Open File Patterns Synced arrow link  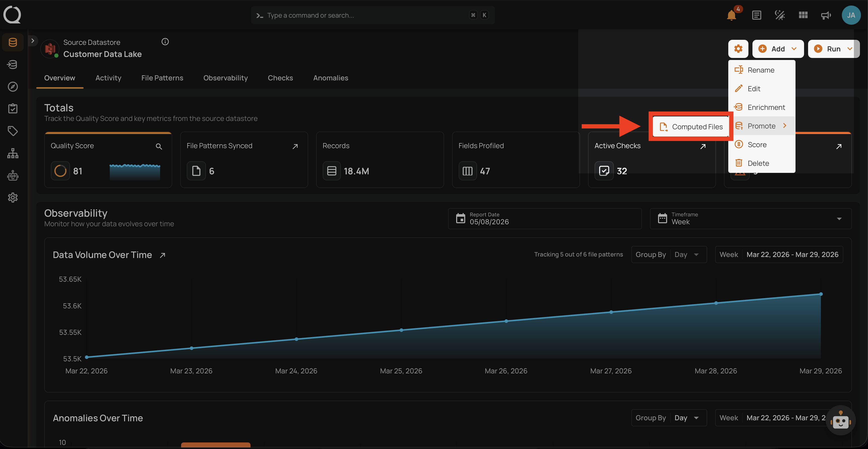tap(295, 146)
